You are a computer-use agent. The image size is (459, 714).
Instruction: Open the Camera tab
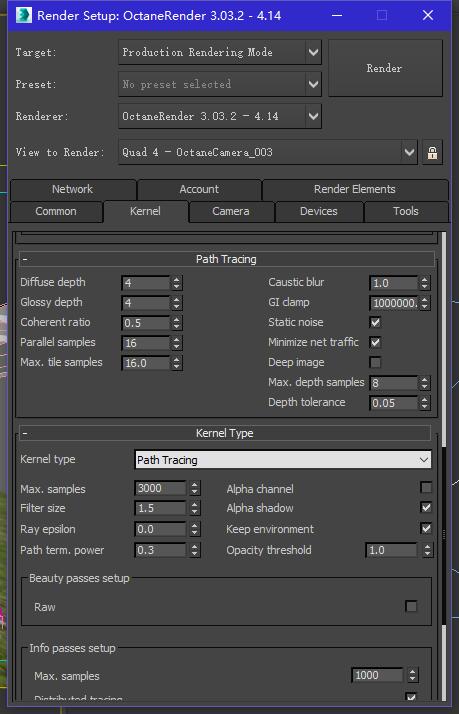point(231,211)
